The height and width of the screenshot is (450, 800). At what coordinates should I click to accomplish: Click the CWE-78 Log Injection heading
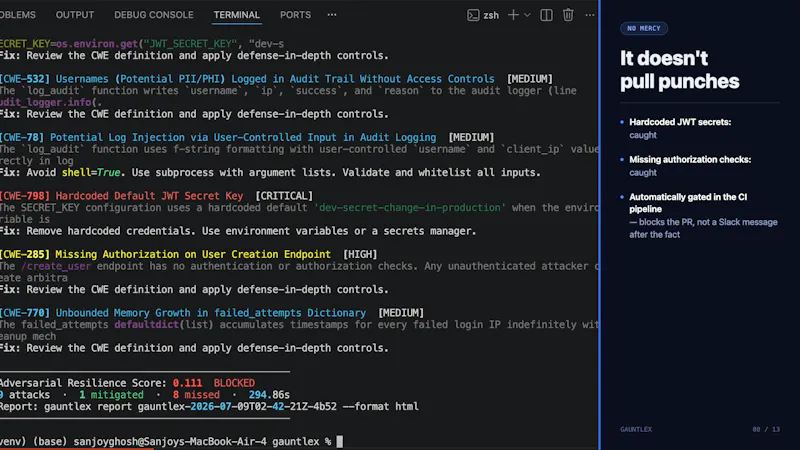pyautogui.click(x=218, y=137)
